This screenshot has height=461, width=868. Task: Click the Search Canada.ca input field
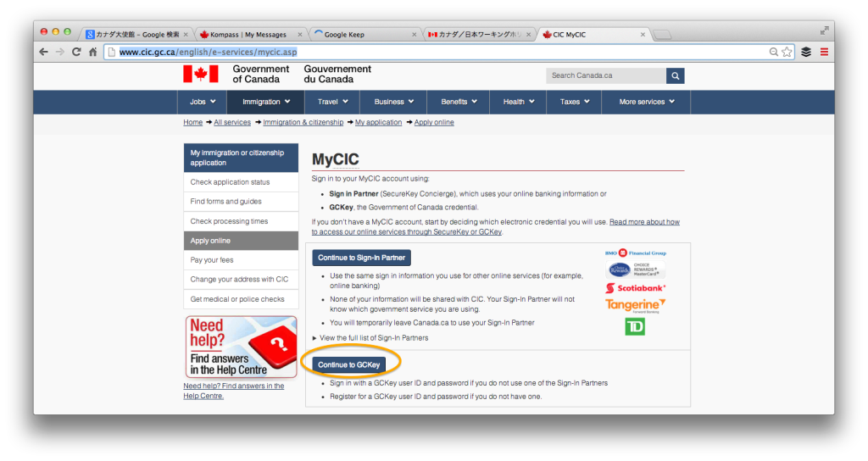click(x=604, y=75)
